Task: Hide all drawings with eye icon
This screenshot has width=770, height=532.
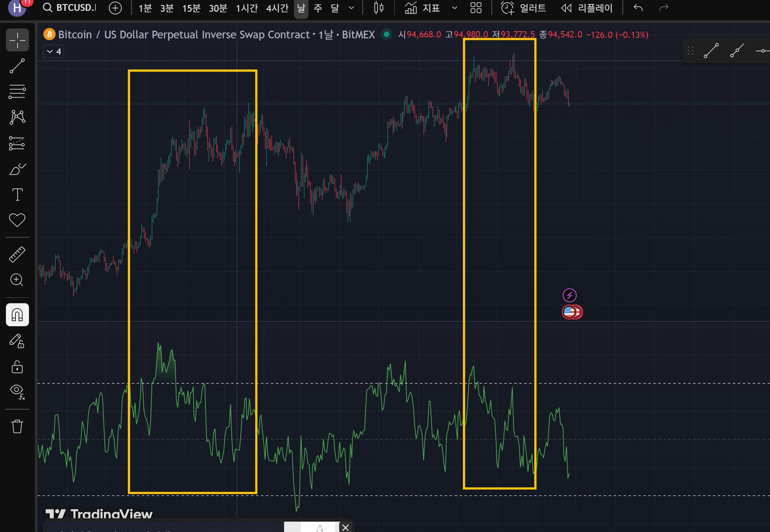Action: click(17, 392)
